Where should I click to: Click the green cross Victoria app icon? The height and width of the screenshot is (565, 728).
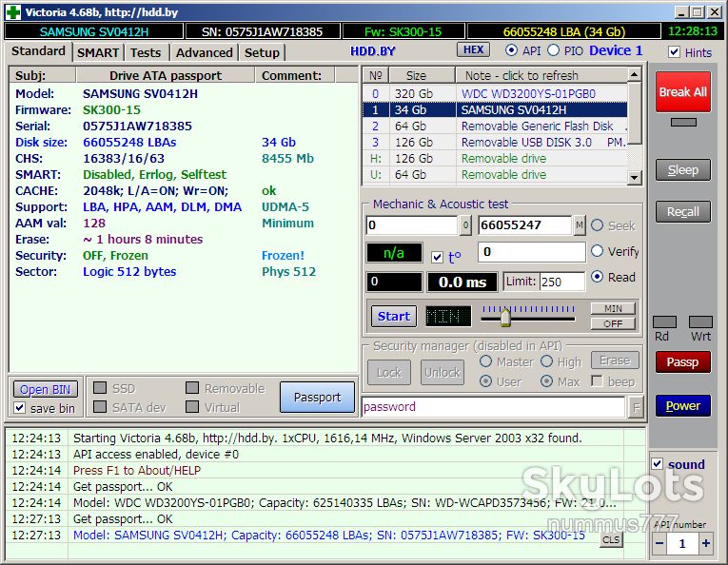click(13, 12)
